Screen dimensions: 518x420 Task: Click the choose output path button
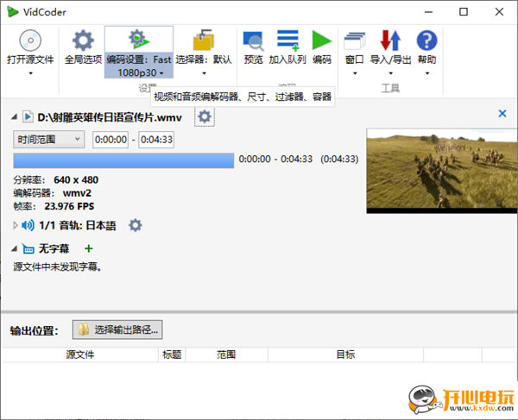117,329
